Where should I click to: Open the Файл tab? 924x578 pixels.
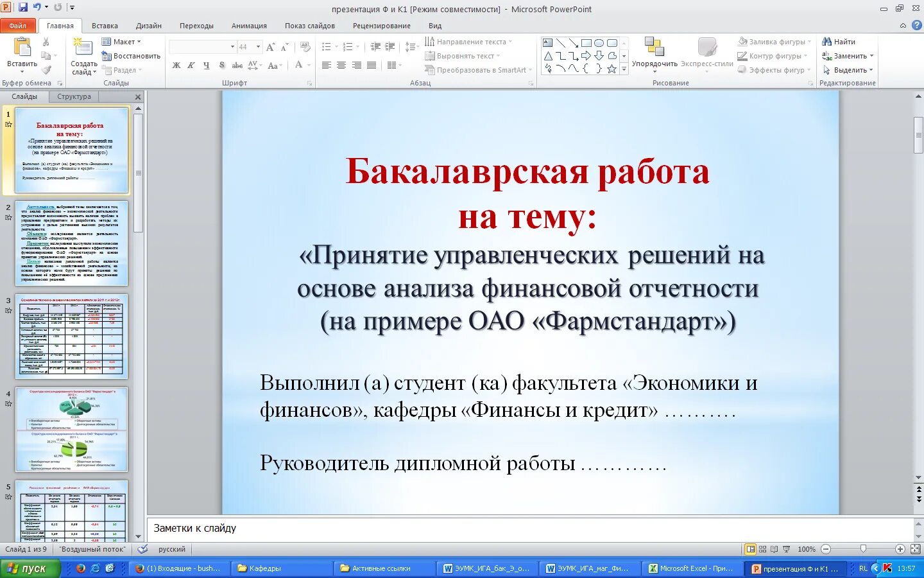coord(18,26)
